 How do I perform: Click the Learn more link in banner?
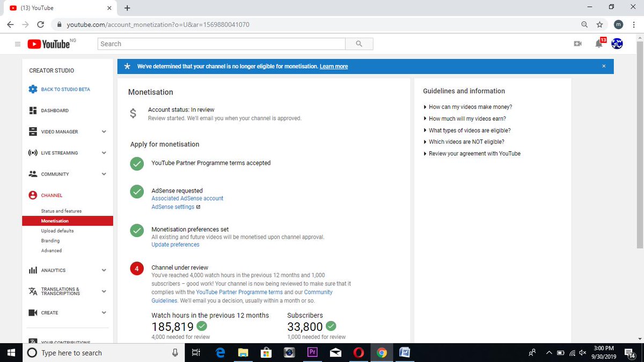(334, 67)
